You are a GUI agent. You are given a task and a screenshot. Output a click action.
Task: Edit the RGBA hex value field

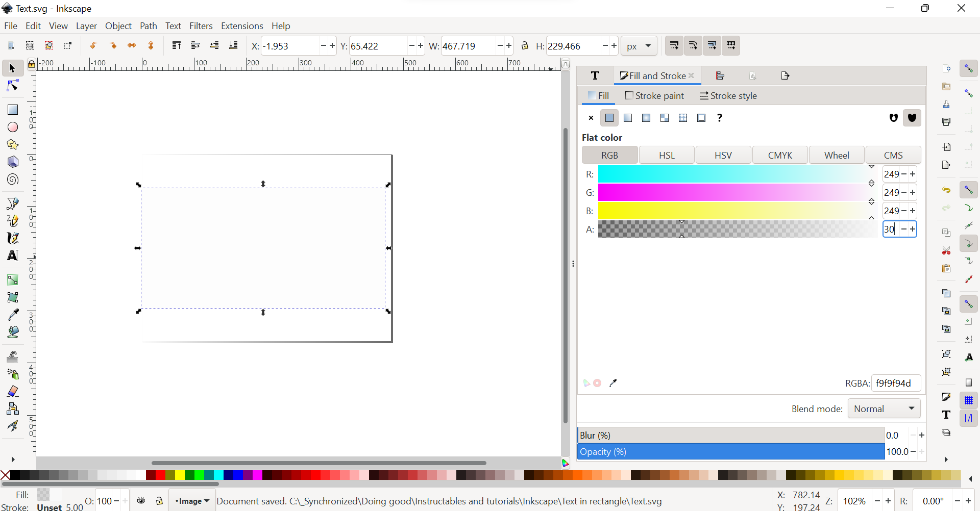[895, 383]
